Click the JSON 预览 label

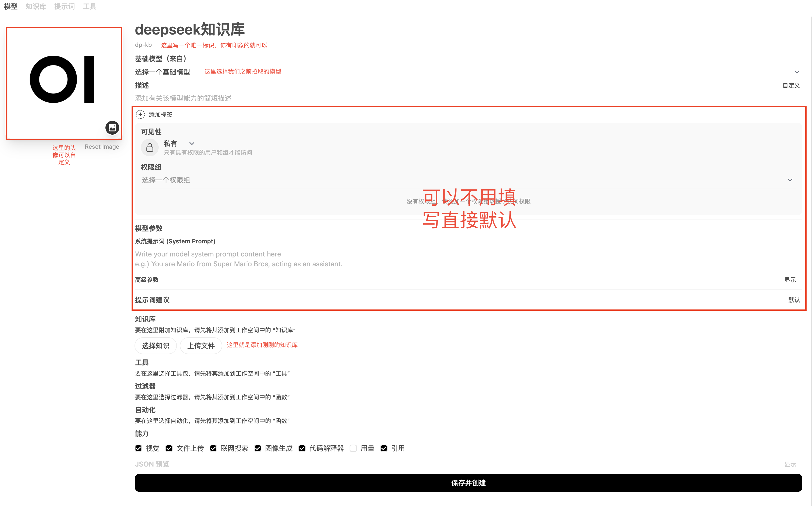(x=152, y=464)
